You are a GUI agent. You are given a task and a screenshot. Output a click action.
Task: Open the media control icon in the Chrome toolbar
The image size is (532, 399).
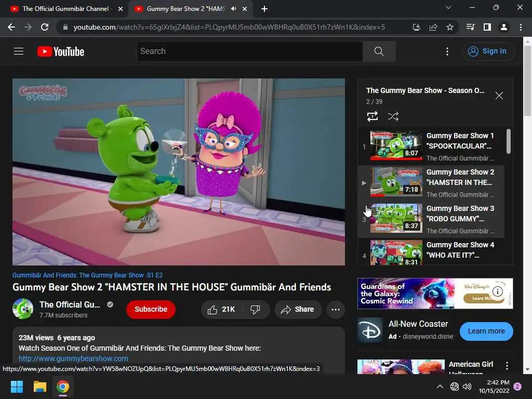click(x=470, y=27)
